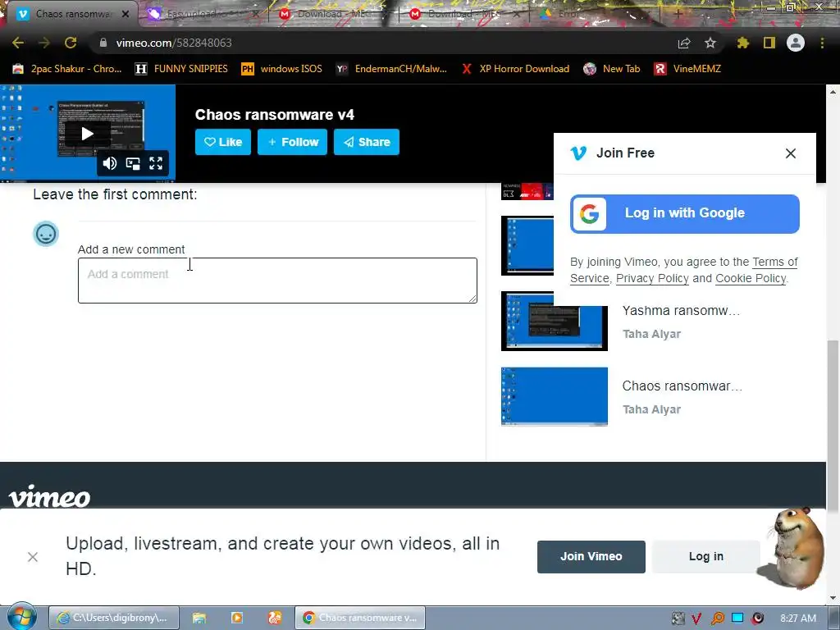Open the Privacy Policy link

(x=652, y=279)
